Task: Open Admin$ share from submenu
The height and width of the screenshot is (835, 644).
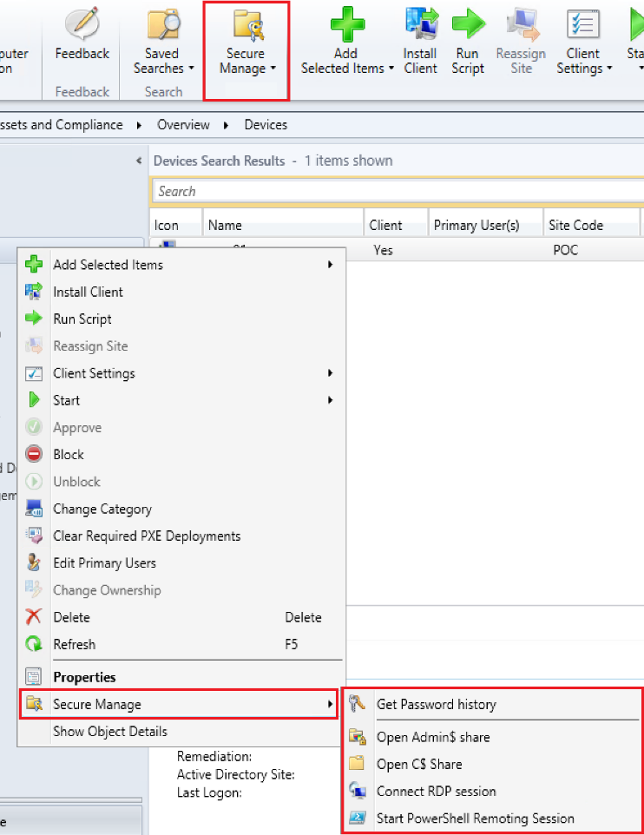Action: pos(432,737)
